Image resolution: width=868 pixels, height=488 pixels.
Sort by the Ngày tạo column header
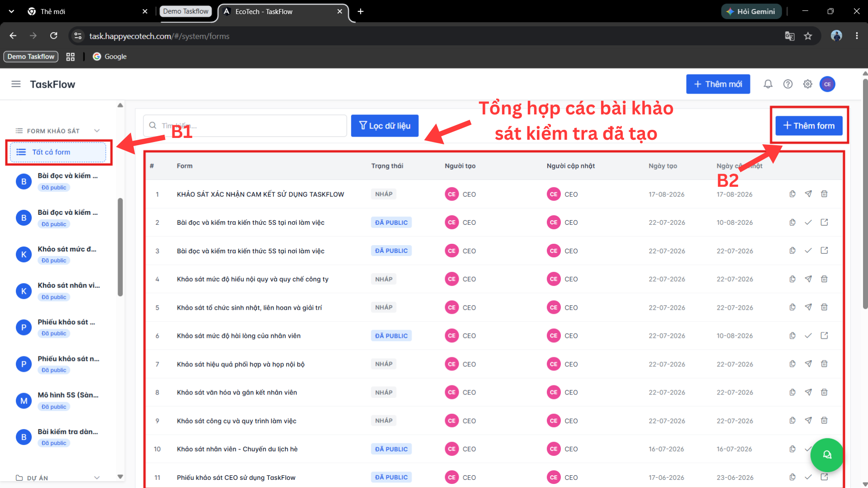coord(663,166)
